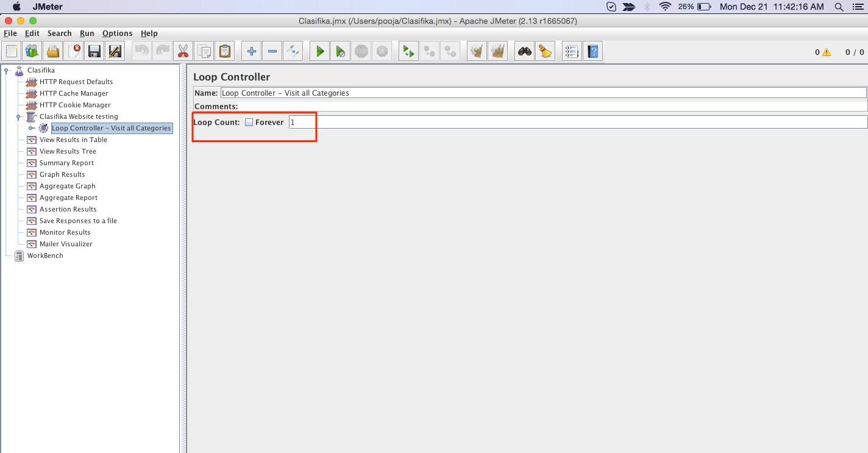
Task: Open the Options menu
Action: 117,34
